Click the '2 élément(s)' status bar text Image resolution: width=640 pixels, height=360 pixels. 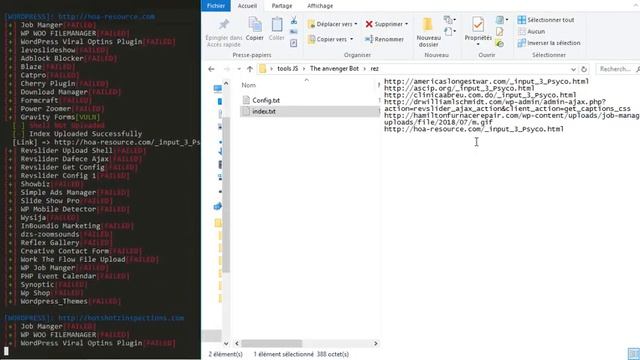(225, 354)
